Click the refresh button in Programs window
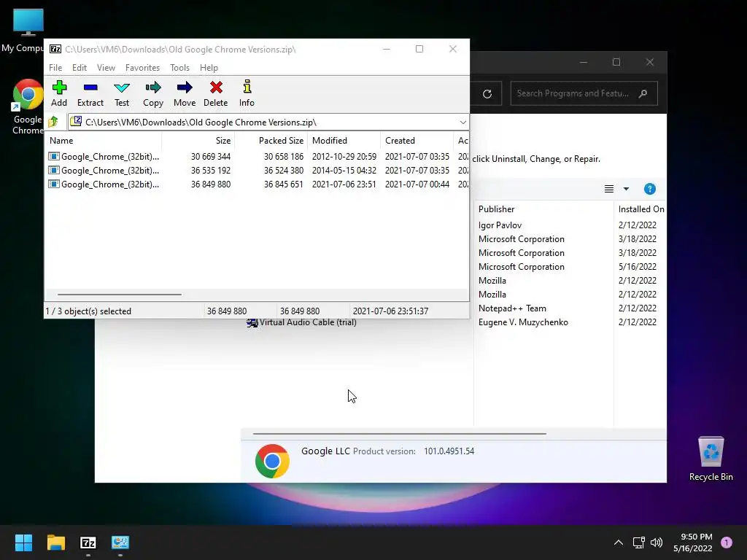747x560 pixels. 487,94
